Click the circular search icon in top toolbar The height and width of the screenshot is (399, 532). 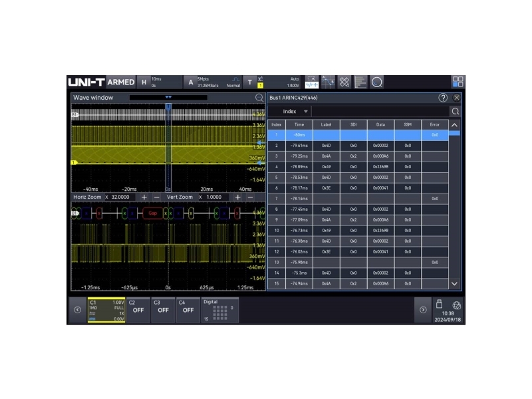[377, 82]
